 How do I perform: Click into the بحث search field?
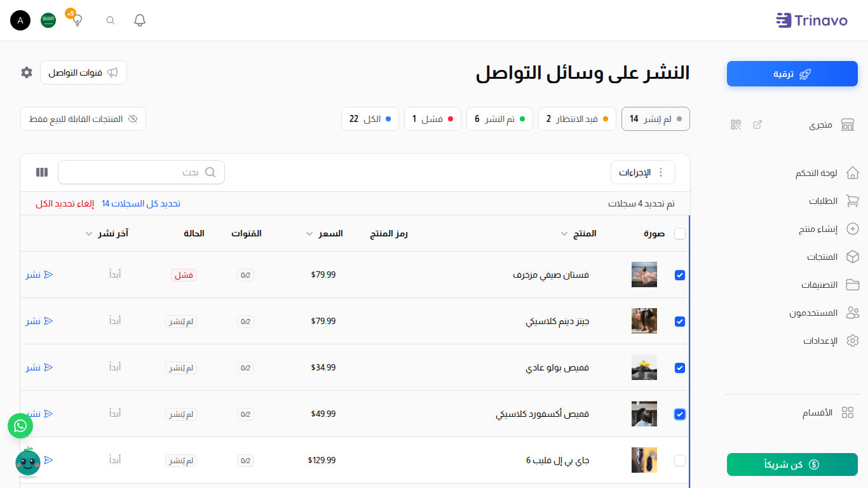pyautogui.click(x=141, y=172)
